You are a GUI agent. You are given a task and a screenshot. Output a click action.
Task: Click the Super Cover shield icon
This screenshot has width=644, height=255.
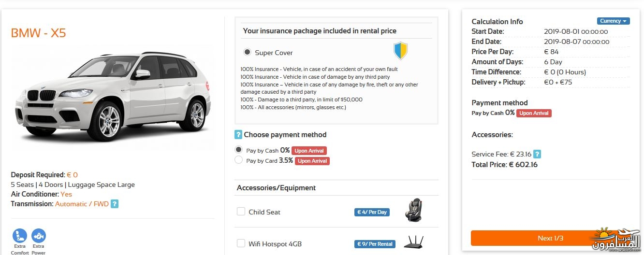point(400,51)
